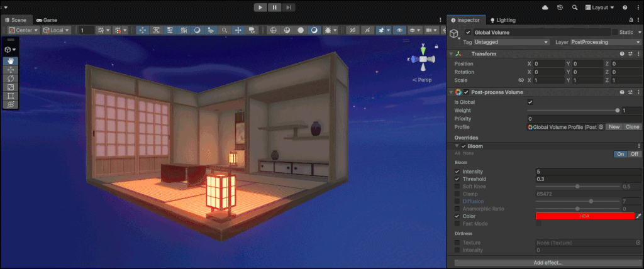Select the Rotate tool in scene overlay

coord(11,79)
